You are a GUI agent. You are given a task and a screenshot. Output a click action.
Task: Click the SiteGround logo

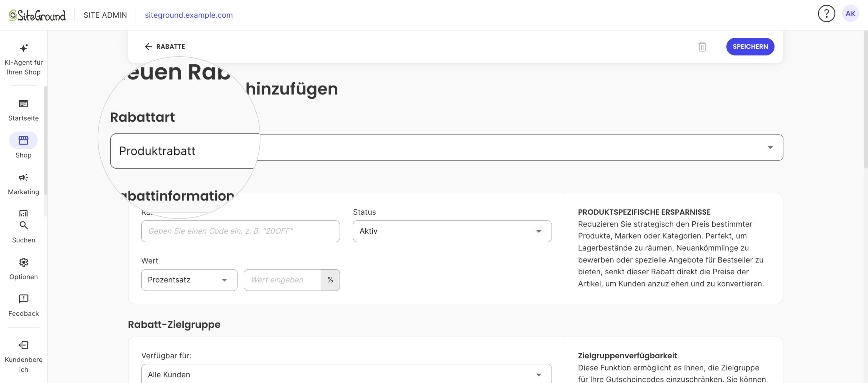37,15
